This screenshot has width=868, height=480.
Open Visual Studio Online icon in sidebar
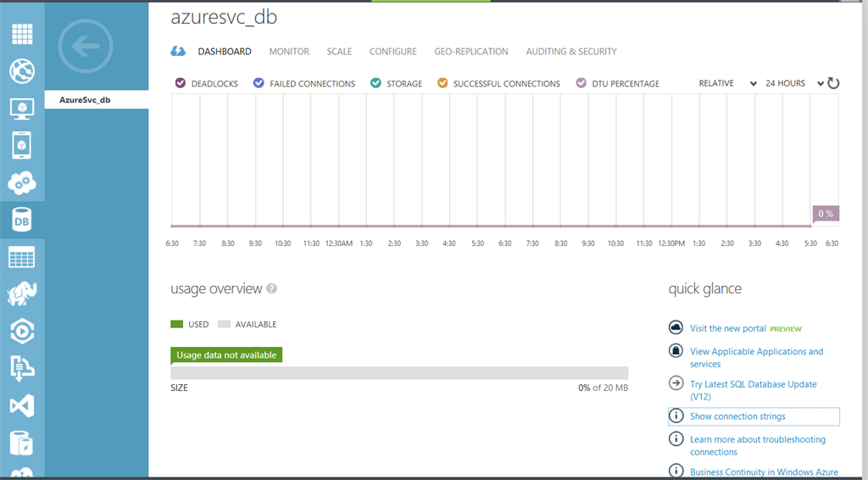[22, 406]
